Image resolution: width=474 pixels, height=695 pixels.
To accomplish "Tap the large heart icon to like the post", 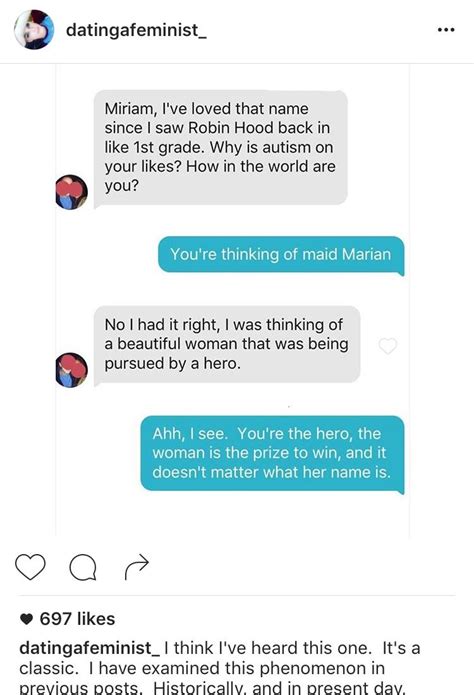I will pos(30,566).
